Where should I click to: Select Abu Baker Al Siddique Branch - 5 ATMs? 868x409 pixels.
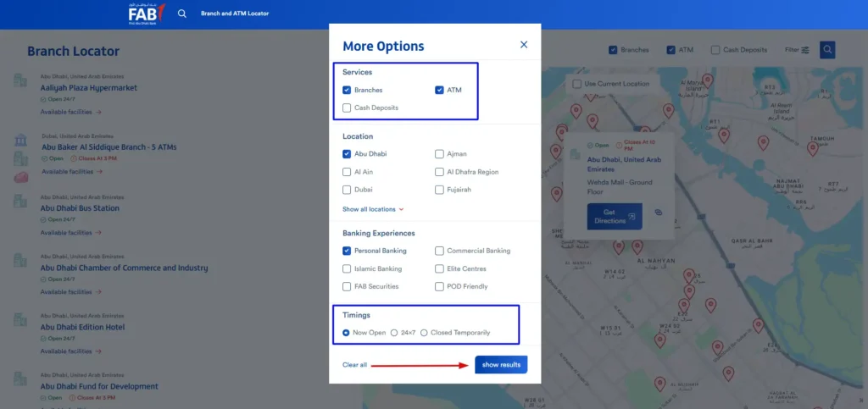pyautogui.click(x=109, y=147)
